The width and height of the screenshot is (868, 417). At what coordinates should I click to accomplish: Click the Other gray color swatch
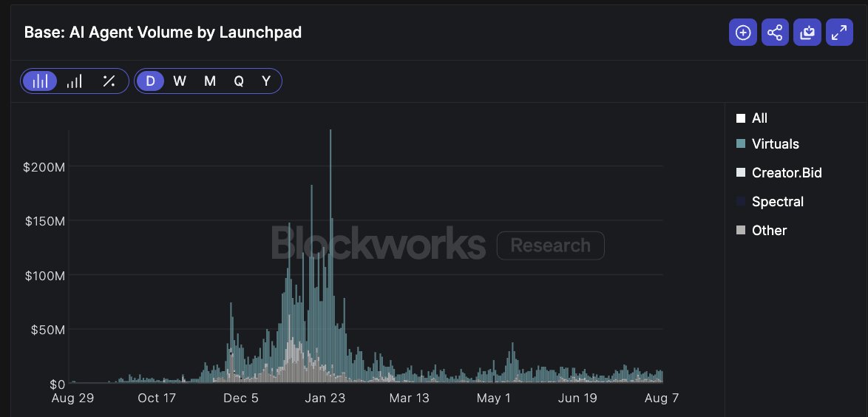741,231
